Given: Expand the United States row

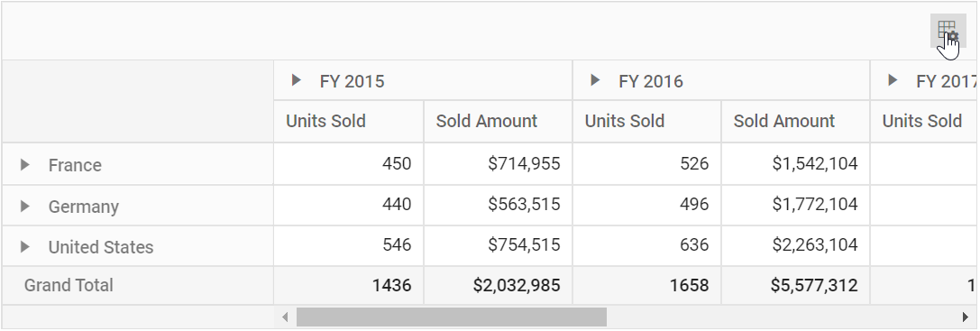Looking at the screenshot, I should pyautogui.click(x=25, y=246).
